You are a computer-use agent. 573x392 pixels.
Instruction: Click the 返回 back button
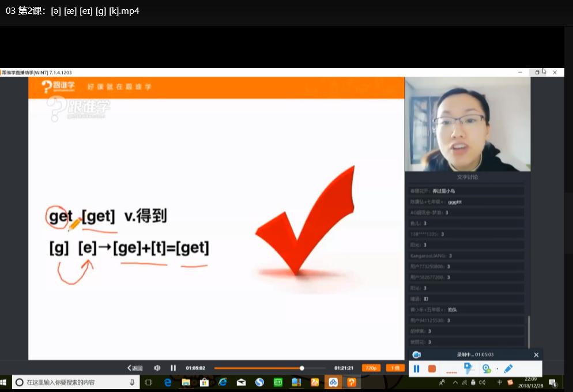tap(135, 368)
